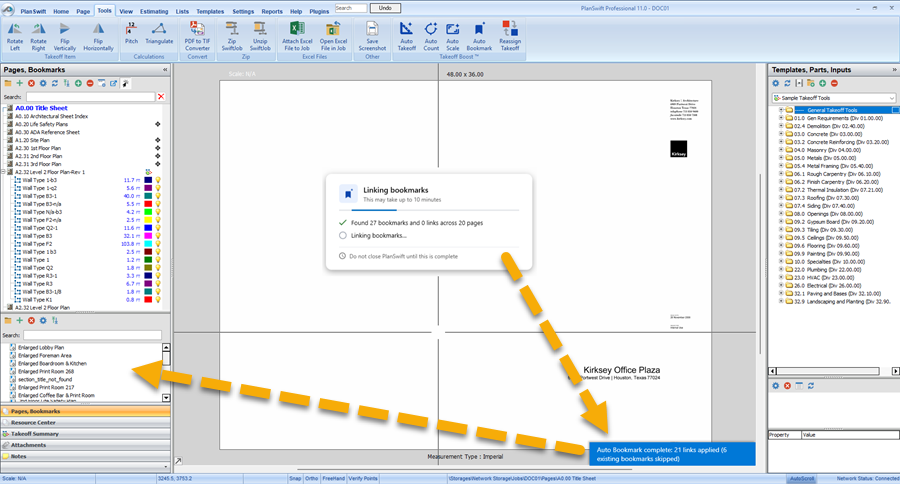The height and width of the screenshot is (484, 900).
Task: Toggle the Ortho option in status bar
Action: click(311, 478)
